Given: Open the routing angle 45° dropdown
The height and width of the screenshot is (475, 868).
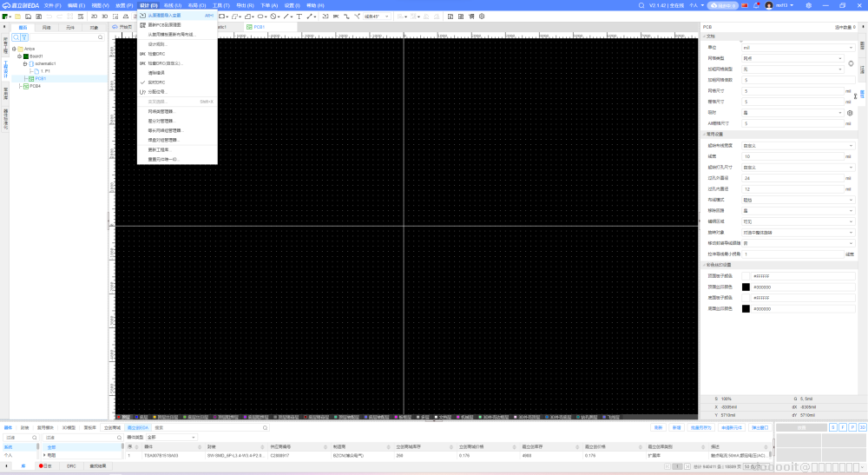Looking at the screenshot, I should pyautogui.click(x=377, y=16).
